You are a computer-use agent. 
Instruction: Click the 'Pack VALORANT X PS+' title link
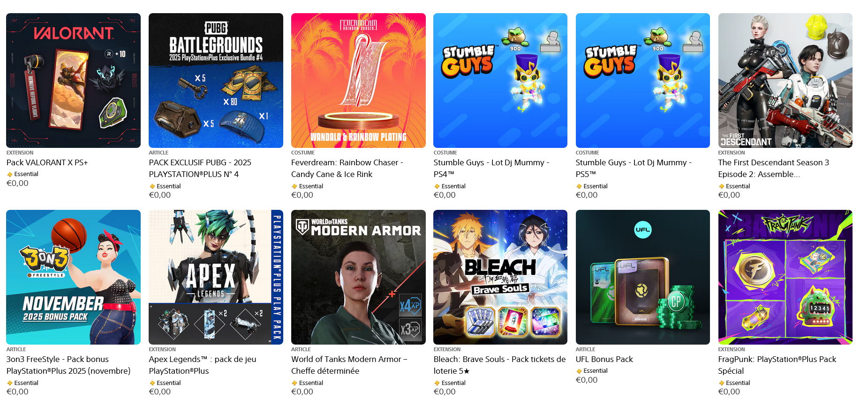tap(47, 162)
